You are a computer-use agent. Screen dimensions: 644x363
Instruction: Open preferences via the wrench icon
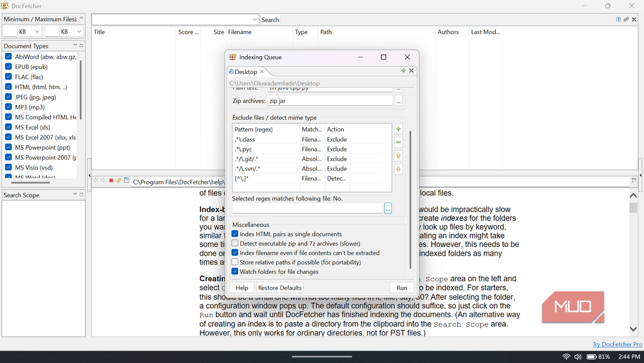(x=626, y=19)
